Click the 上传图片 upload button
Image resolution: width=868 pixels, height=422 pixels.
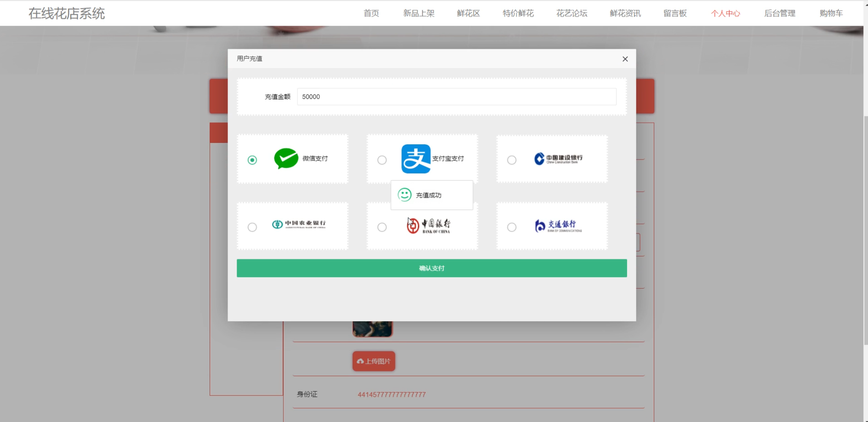click(x=374, y=361)
